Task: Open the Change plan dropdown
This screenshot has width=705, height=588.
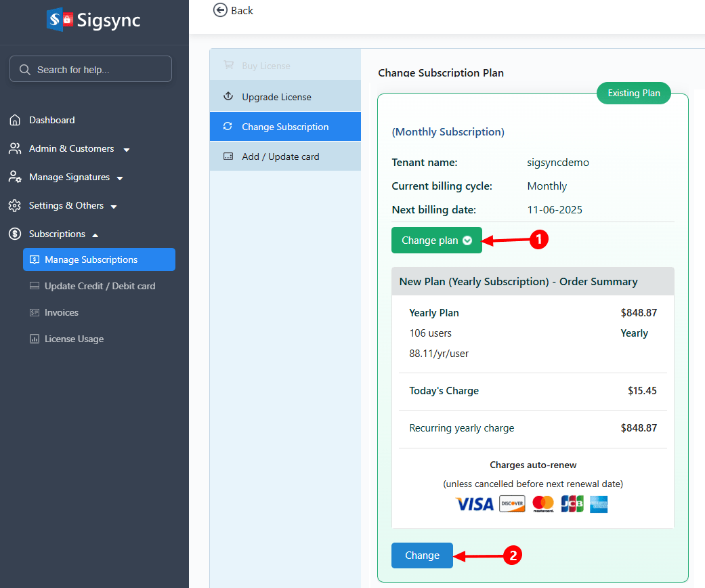Action: pyautogui.click(x=436, y=240)
